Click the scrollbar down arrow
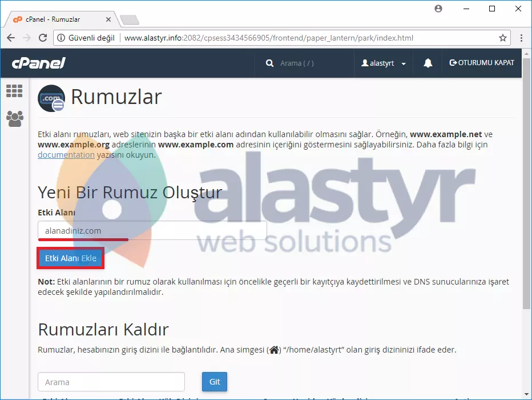This screenshot has height=400, width=532. (x=526, y=394)
